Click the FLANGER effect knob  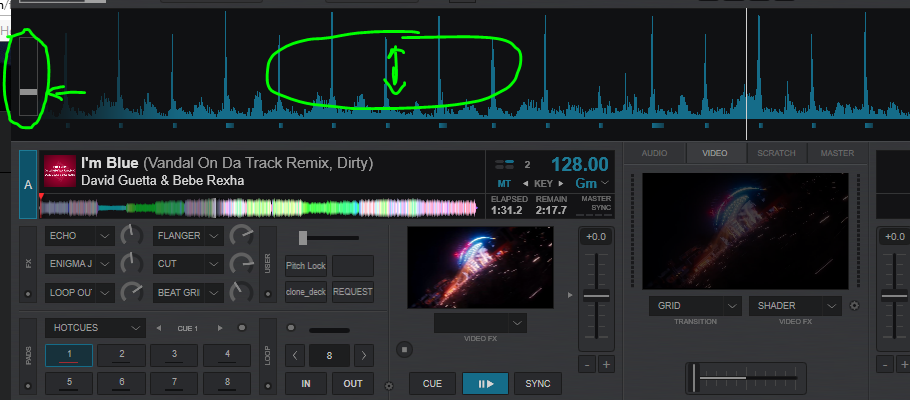[241, 236]
